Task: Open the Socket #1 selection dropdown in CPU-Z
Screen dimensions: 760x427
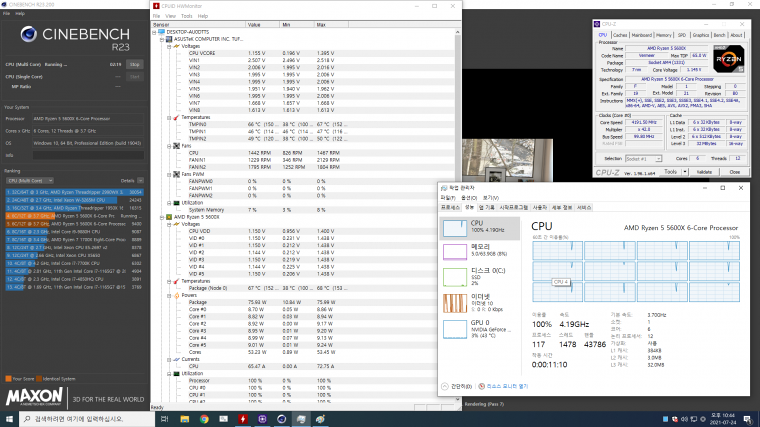Action: pos(643,159)
